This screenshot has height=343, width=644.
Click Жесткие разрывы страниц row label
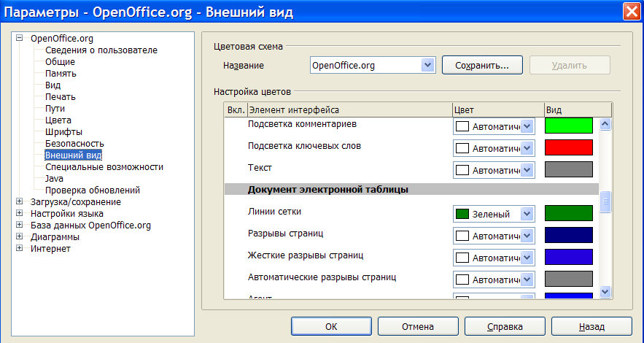306,255
